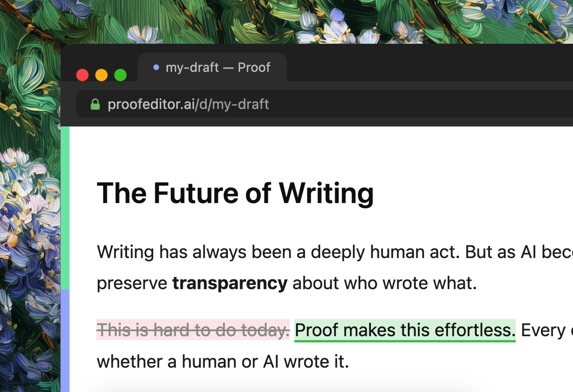
Task: Minimize window with the yellow button
Action: (101, 75)
